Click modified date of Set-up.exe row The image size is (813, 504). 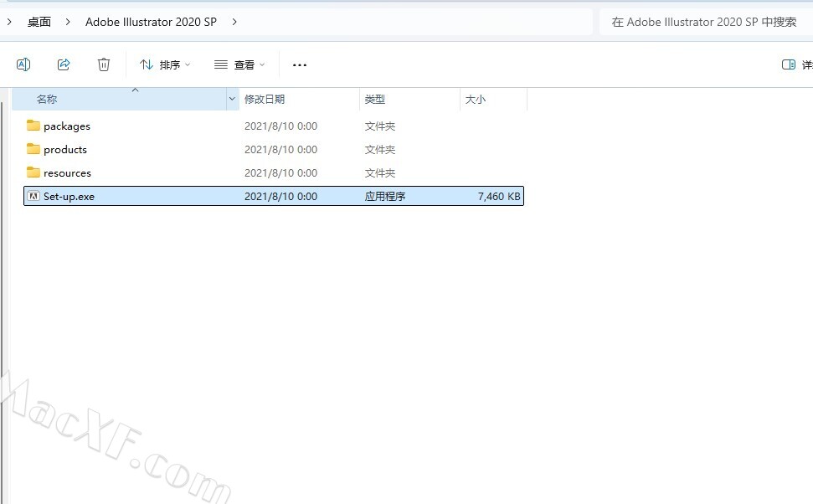[x=281, y=197]
